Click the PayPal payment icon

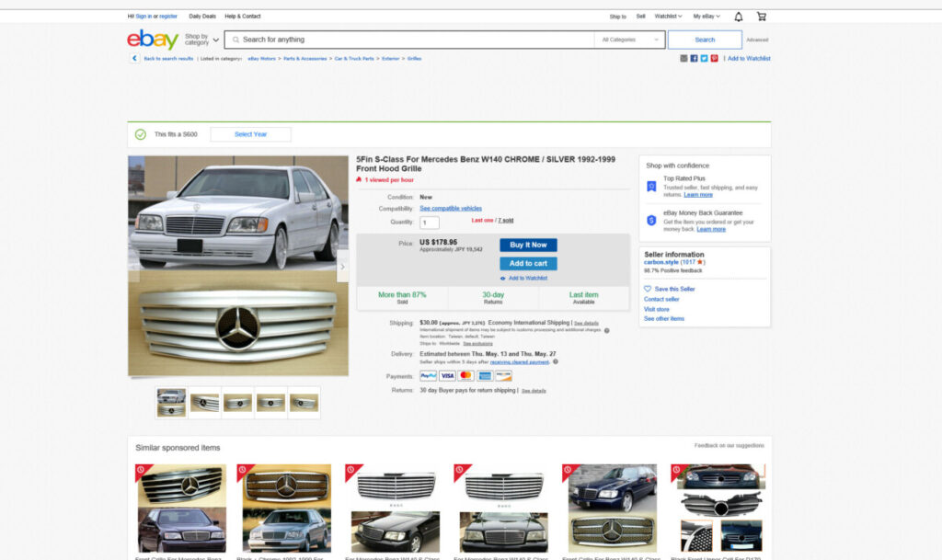point(429,376)
